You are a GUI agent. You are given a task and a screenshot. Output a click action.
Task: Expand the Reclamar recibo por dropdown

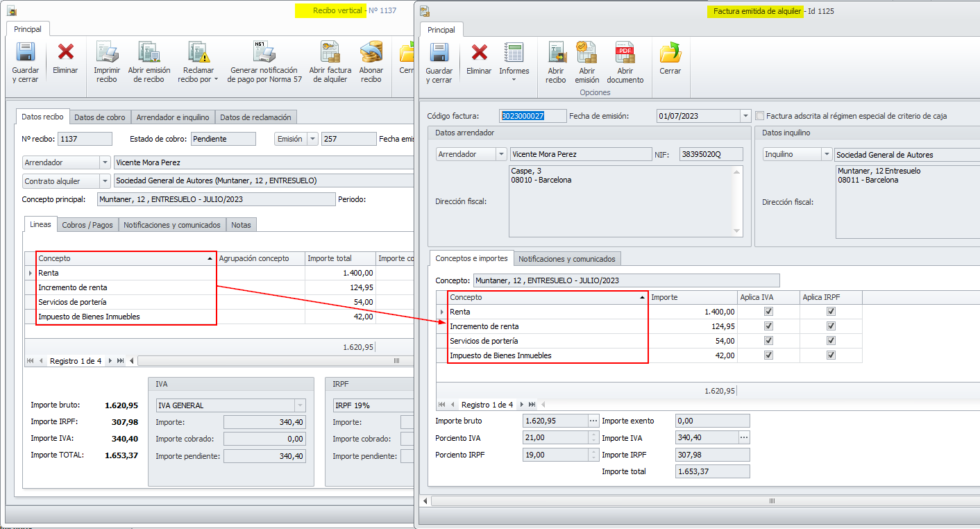[x=216, y=79]
